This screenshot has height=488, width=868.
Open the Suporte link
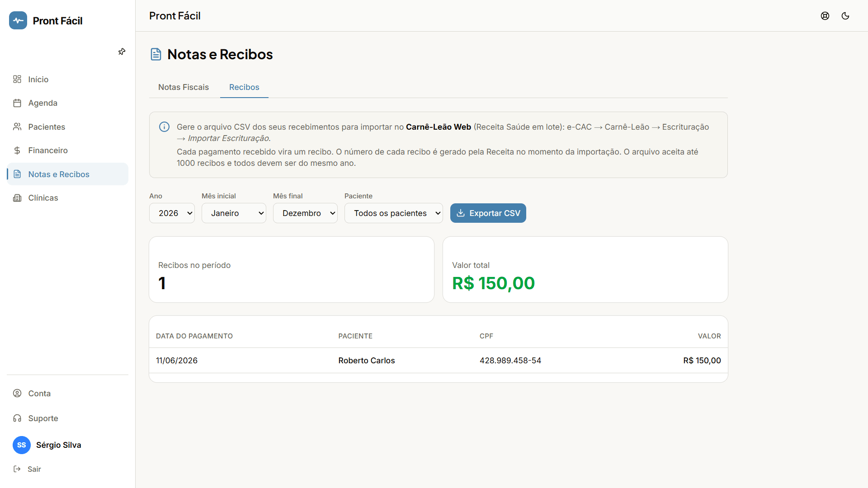pyautogui.click(x=67, y=418)
